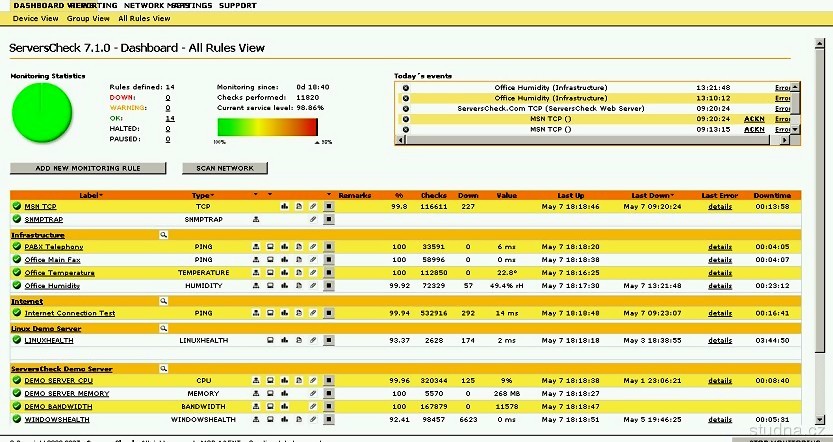Click the Scan Network button
This screenshot has width=833, height=442.
tap(225, 168)
